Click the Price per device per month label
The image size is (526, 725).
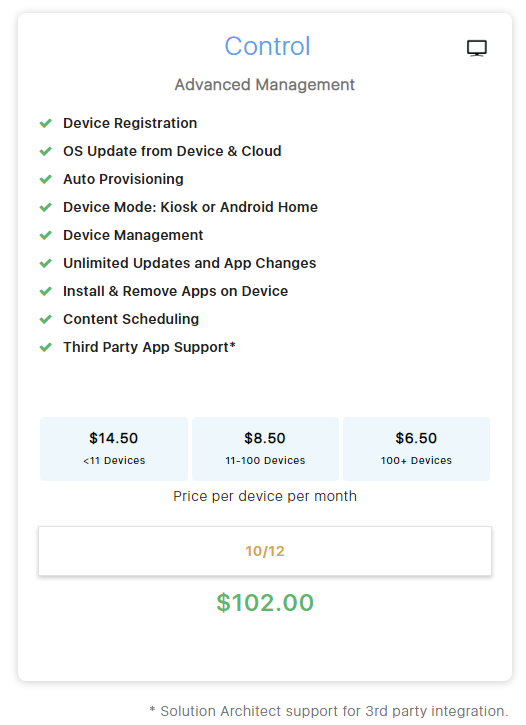coord(265,496)
